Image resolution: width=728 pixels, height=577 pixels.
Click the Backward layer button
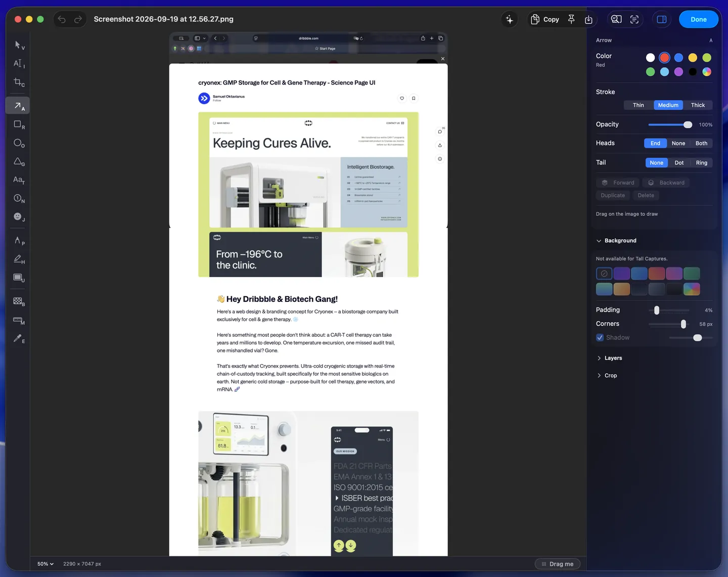click(666, 183)
